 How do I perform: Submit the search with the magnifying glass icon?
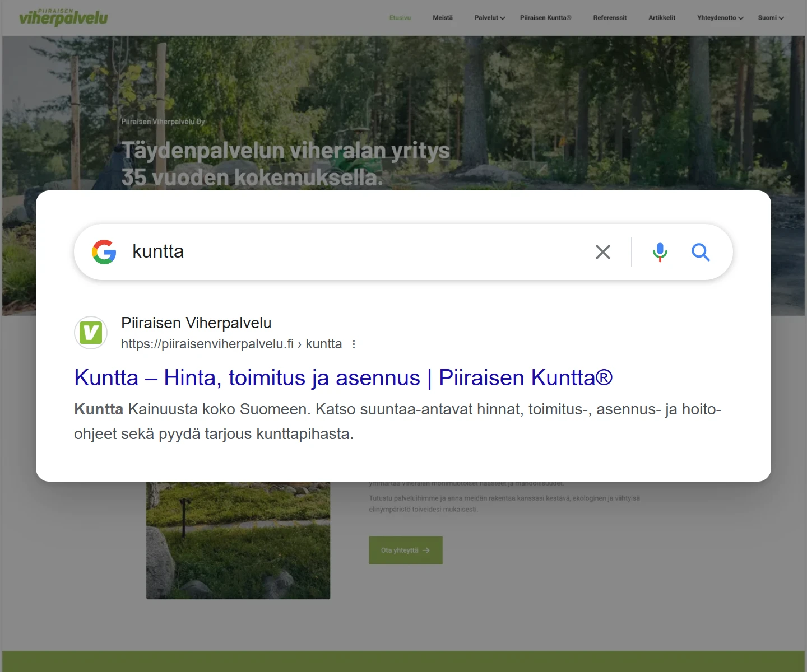point(701,252)
